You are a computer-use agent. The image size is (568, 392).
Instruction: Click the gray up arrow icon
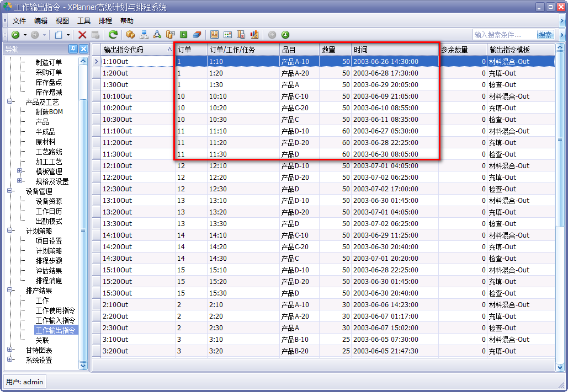[x=272, y=35]
